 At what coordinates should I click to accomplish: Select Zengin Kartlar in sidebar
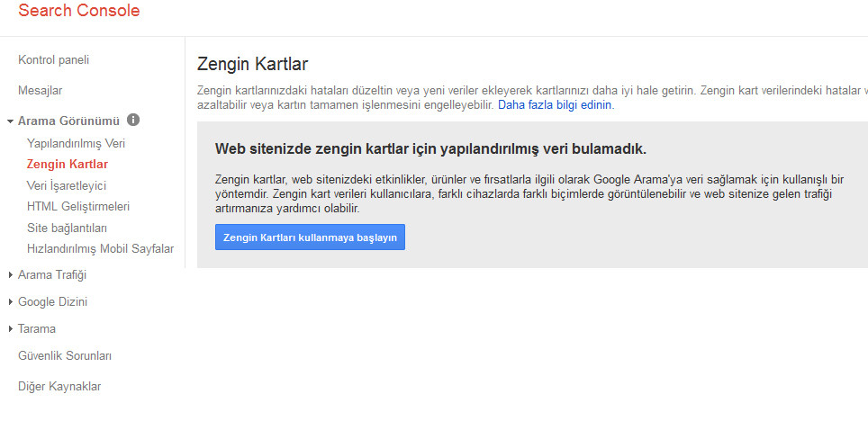coord(68,165)
